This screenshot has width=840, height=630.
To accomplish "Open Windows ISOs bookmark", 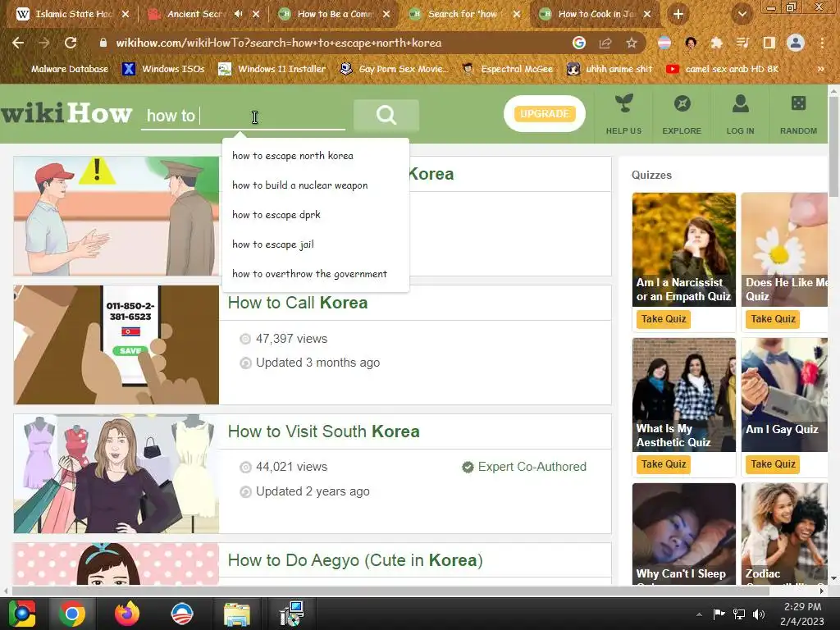I will tap(163, 69).
